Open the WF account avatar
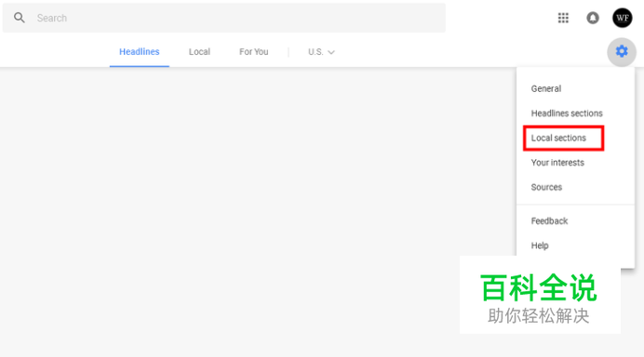 click(x=623, y=18)
